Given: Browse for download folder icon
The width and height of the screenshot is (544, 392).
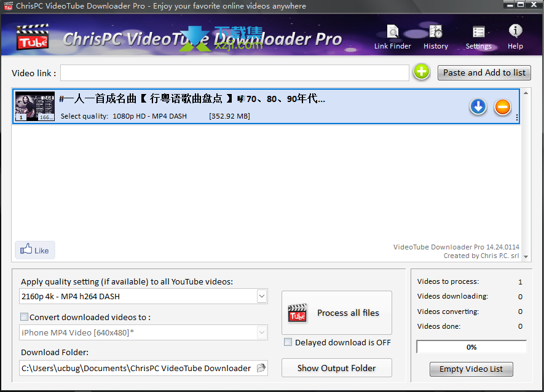Looking at the screenshot, I should [261, 368].
